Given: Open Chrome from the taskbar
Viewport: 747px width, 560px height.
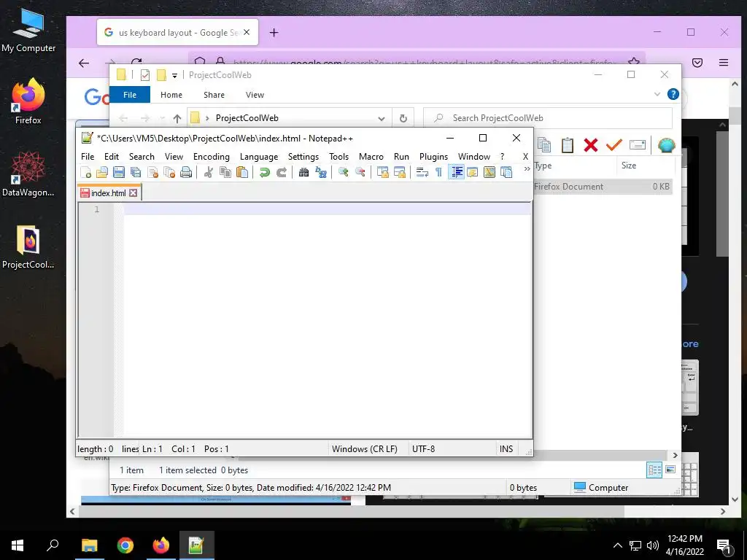Looking at the screenshot, I should click(125, 545).
